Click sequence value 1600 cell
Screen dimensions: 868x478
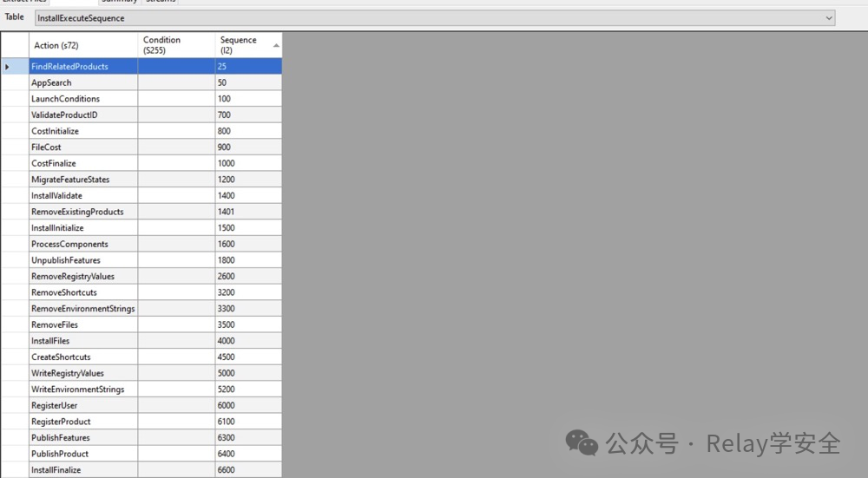(x=248, y=244)
